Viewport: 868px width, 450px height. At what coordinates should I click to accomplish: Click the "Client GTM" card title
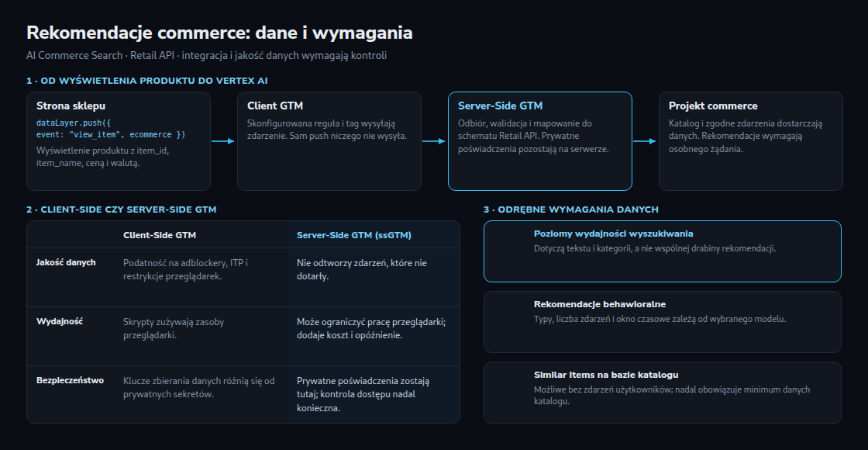tap(275, 106)
